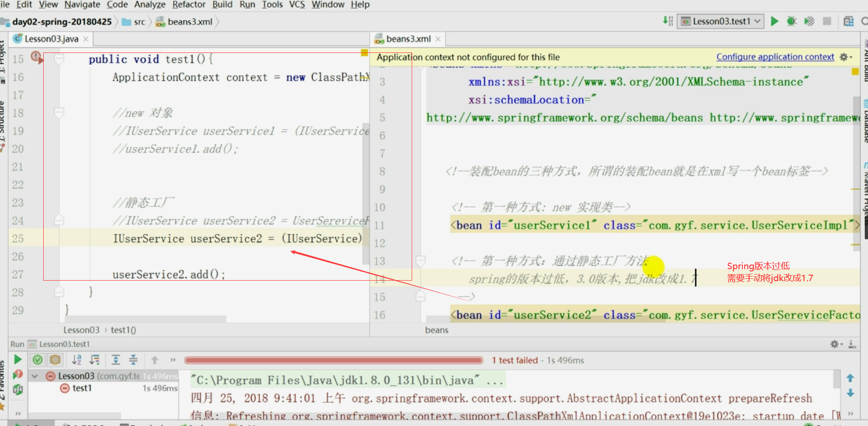Open the gear dropdown in context notification bar
Screen dimensions: 868x426
click(846, 57)
